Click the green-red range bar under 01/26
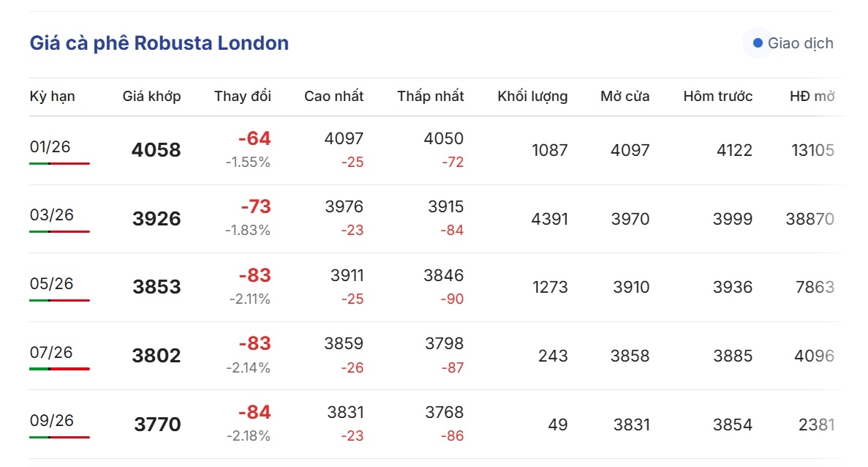 (59, 163)
